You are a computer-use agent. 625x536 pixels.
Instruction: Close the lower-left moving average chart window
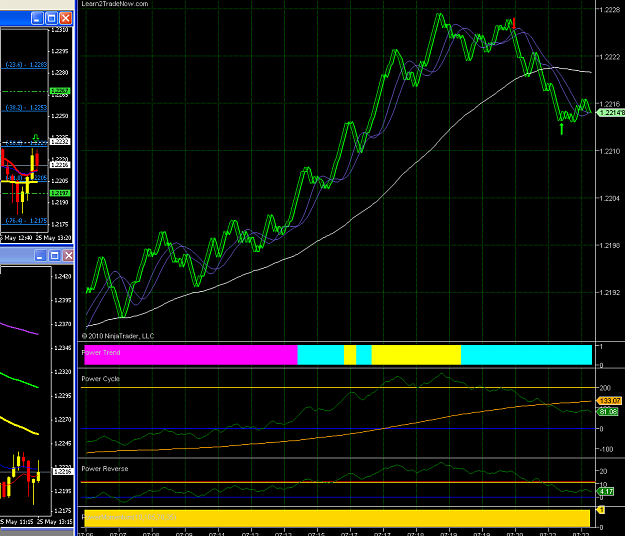[x=69, y=256]
